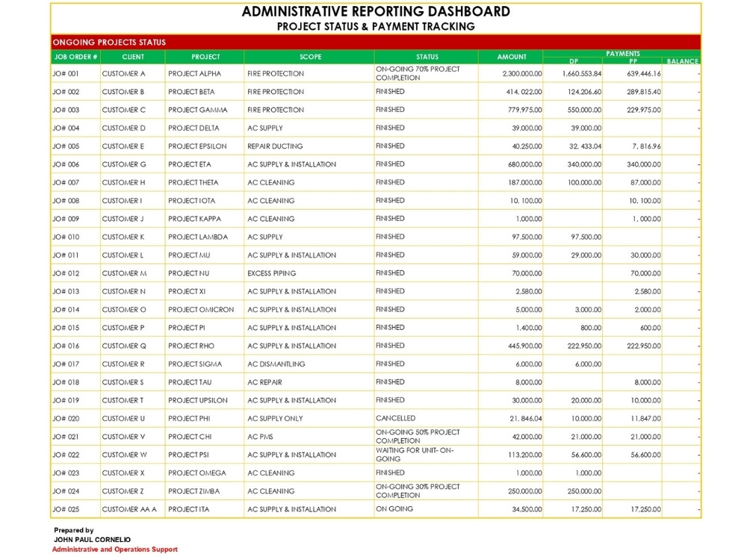Click the PAYMENTS header cell
The image size is (747, 560).
point(623,54)
